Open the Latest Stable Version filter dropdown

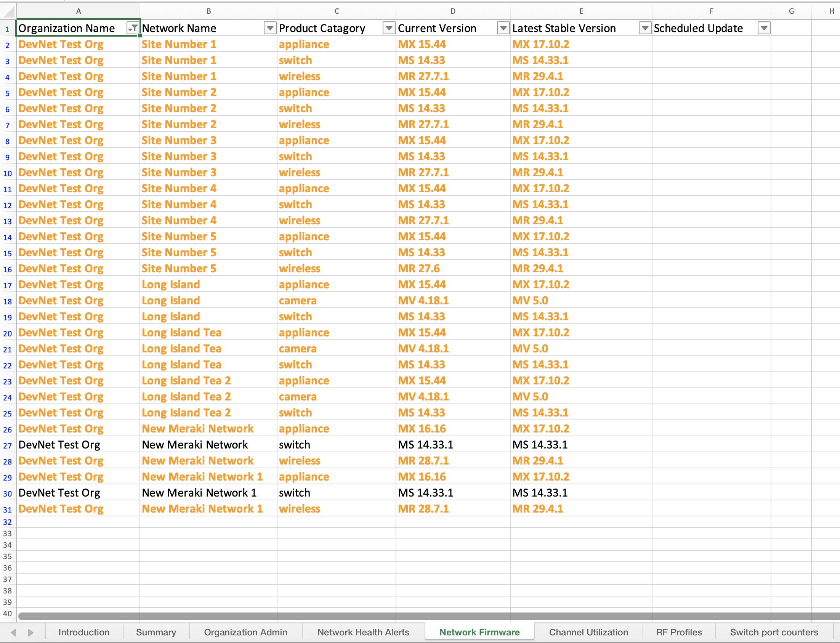point(645,28)
